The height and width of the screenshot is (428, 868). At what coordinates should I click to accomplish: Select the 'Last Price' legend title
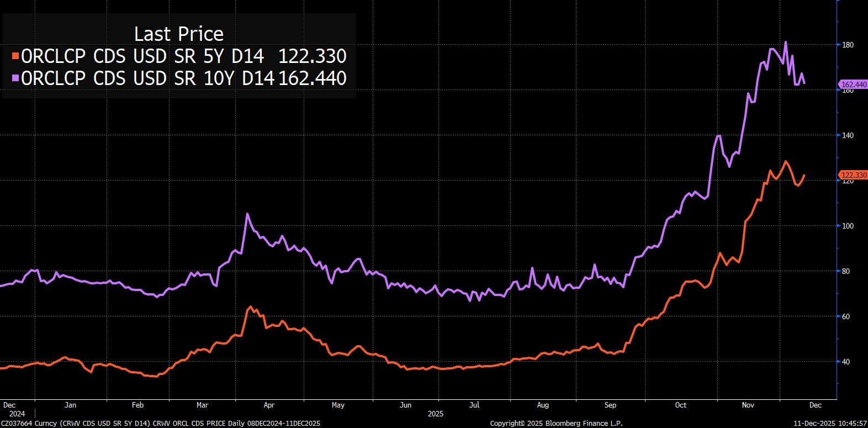[x=179, y=34]
